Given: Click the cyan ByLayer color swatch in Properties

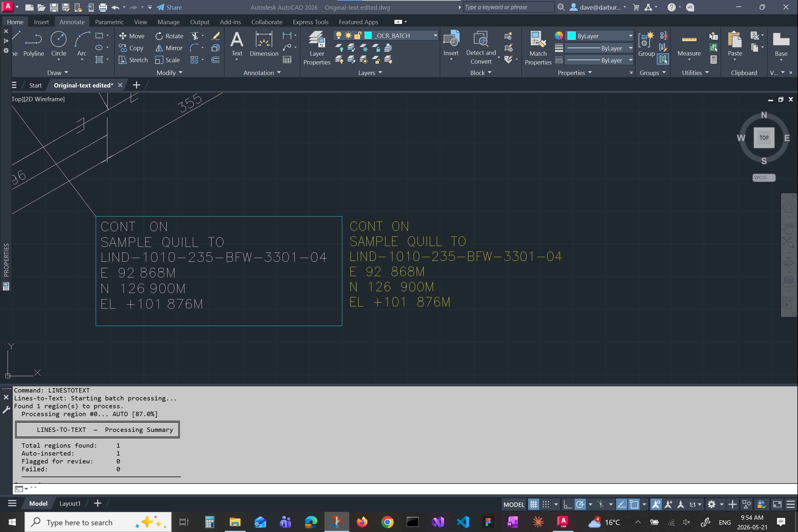Looking at the screenshot, I should click(572, 36).
